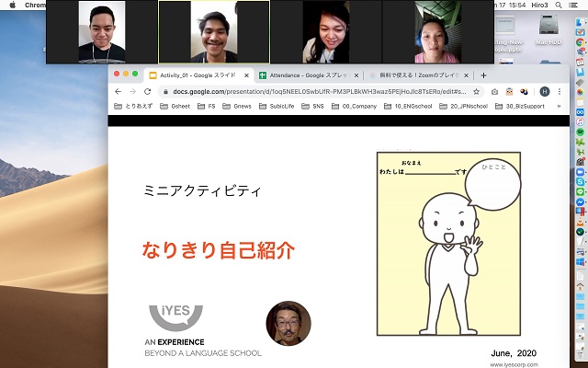588x368 pixels.
Task: Open the FS bookmark folder
Action: 207,107
